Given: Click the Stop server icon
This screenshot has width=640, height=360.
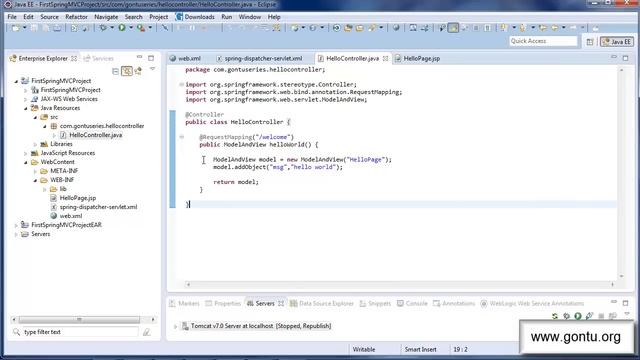Looking at the screenshot, I should (x=601, y=316).
